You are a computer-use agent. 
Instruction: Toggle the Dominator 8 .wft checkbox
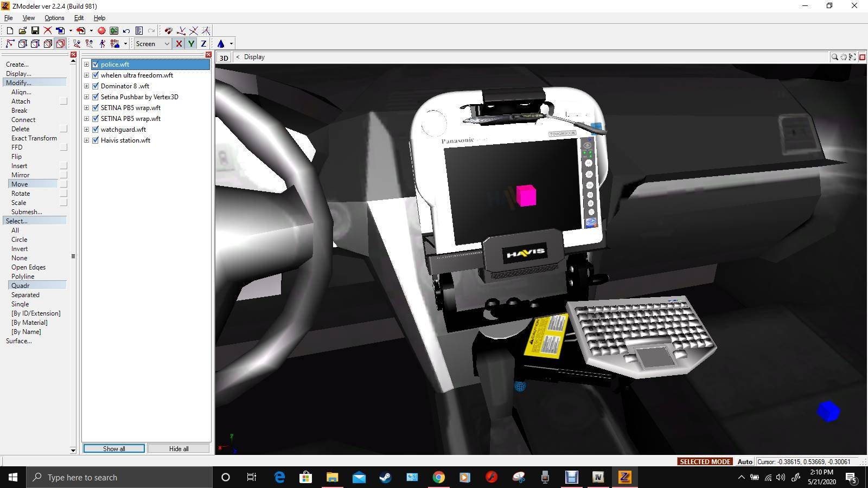[x=95, y=86]
